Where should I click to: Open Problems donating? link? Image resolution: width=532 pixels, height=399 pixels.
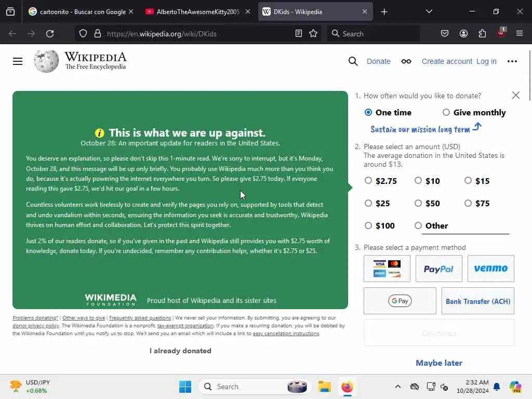[35, 318]
